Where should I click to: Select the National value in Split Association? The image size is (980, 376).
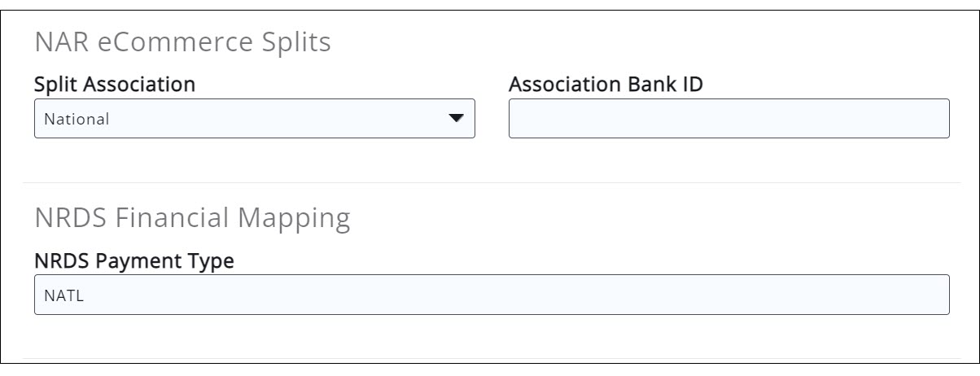[x=77, y=120]
